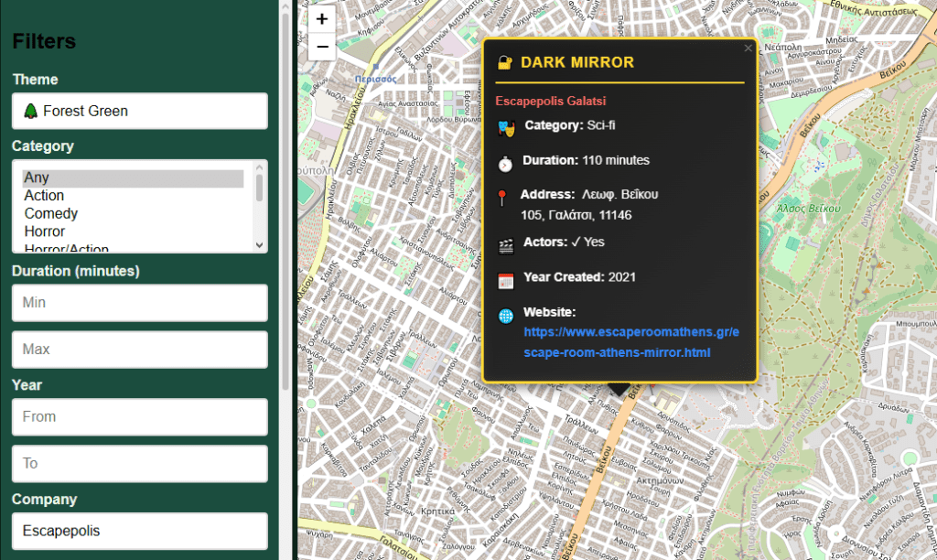Click the Year From input field
Viewport: 937px width, 560px height.
click(139, 416)
